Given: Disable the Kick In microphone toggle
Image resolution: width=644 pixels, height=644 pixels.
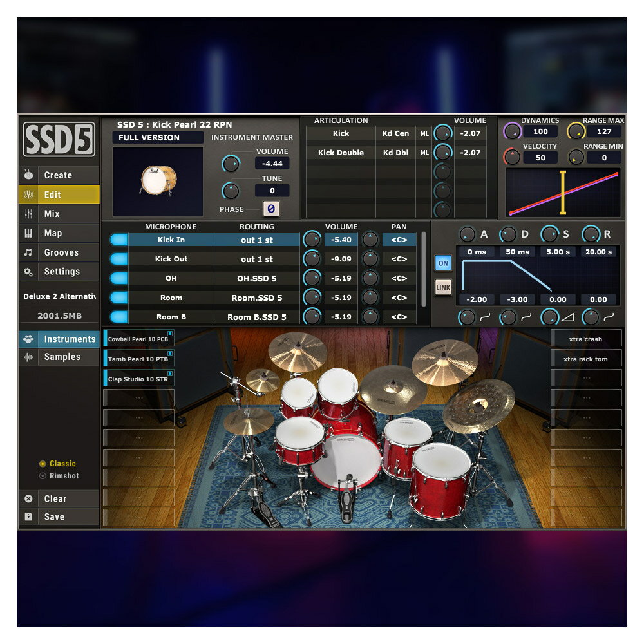Looking at the screenshot, I should [x=119, y=240].
